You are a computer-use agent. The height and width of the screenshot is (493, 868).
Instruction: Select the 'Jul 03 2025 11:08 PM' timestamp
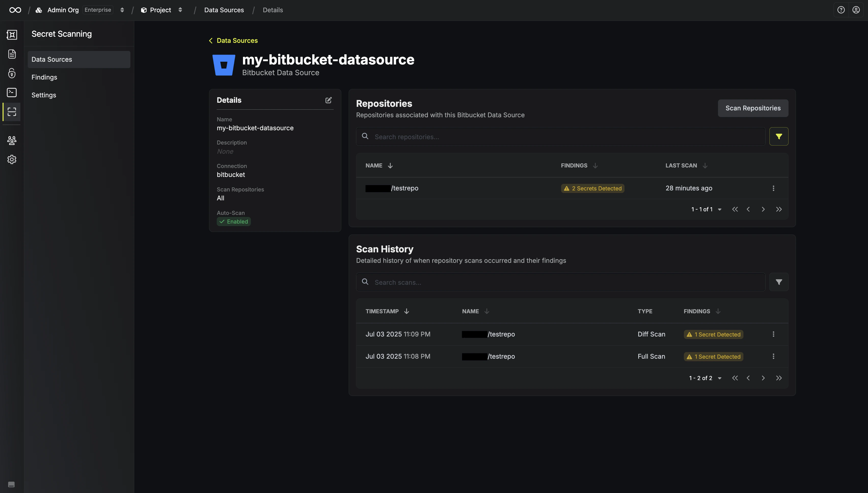[x=398, y=356]
